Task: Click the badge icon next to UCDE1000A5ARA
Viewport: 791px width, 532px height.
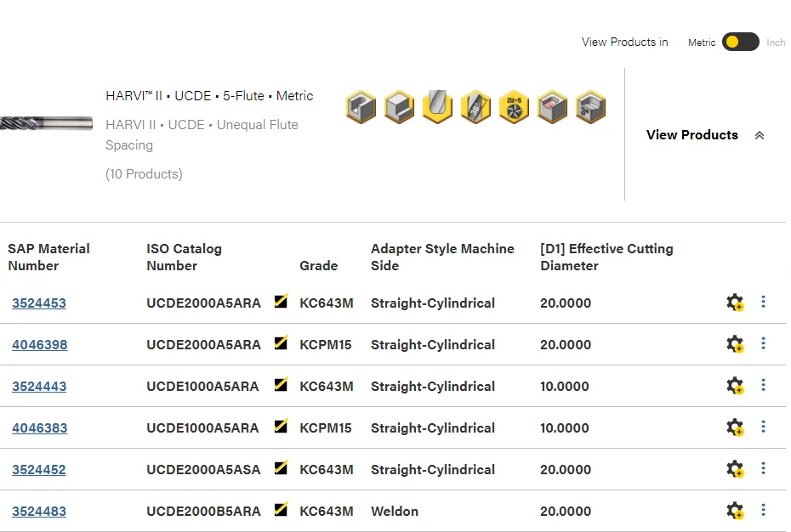Action: (281, 385)
